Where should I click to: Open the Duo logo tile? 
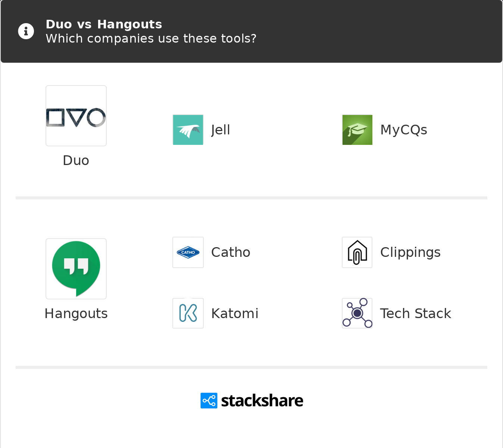click(x=76, y=116)
